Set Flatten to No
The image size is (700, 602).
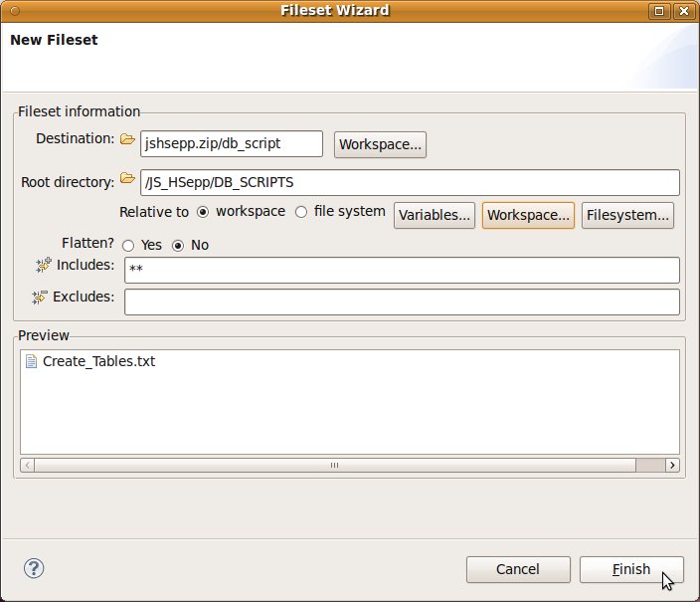[179, 245]
